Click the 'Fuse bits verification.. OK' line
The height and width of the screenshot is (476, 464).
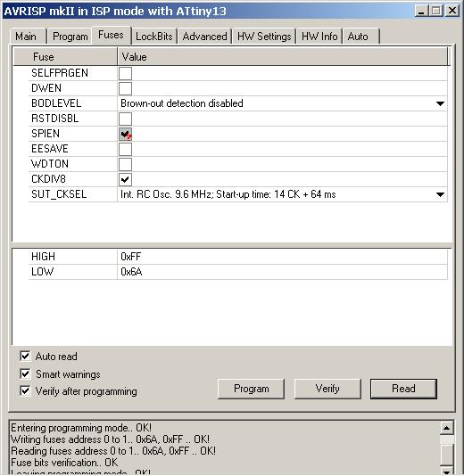(64, 463)
